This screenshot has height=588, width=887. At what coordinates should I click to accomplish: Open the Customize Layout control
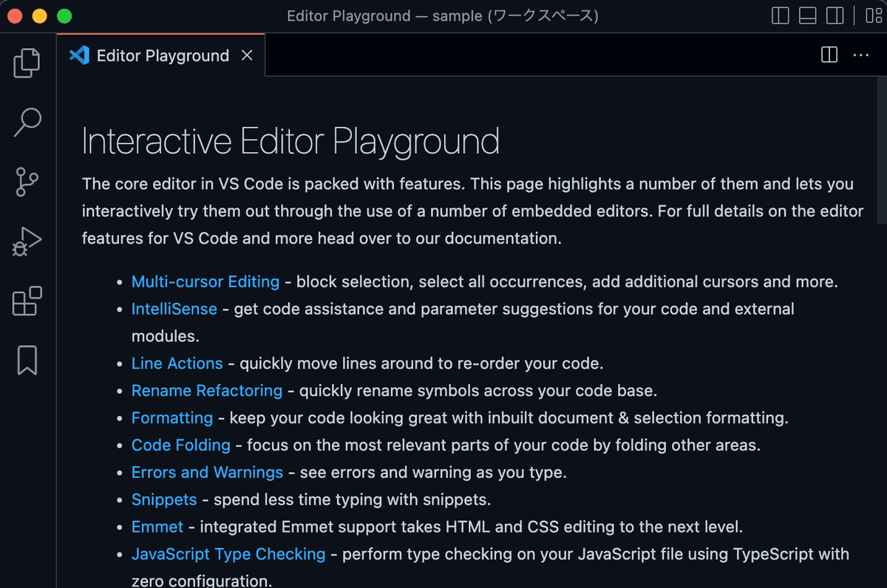[x=873, y=16]
